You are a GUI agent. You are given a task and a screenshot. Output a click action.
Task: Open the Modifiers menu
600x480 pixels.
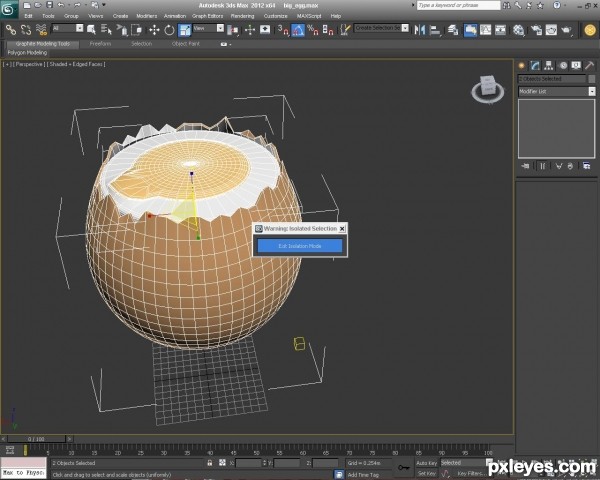tap(147, 16)
